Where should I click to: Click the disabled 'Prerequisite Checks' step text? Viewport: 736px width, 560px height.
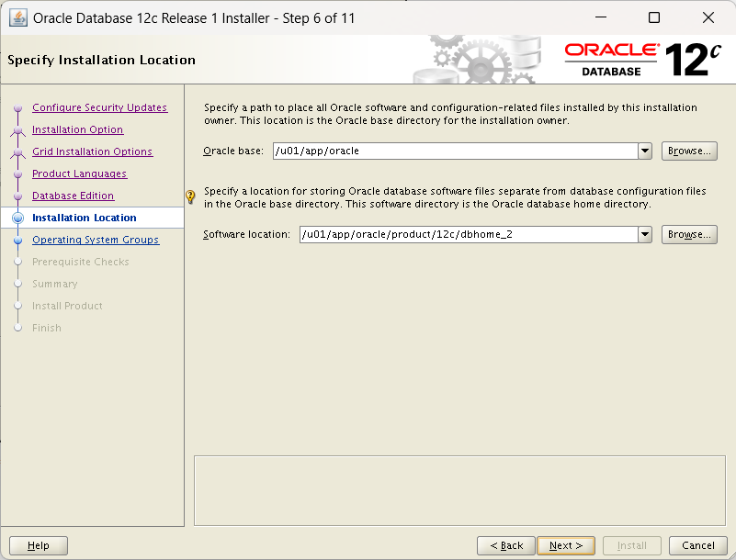(x=80, y=262)
